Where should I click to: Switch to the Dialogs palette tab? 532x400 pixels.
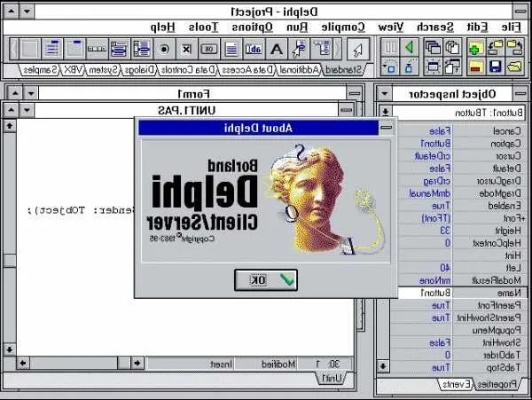pos(139,70)
